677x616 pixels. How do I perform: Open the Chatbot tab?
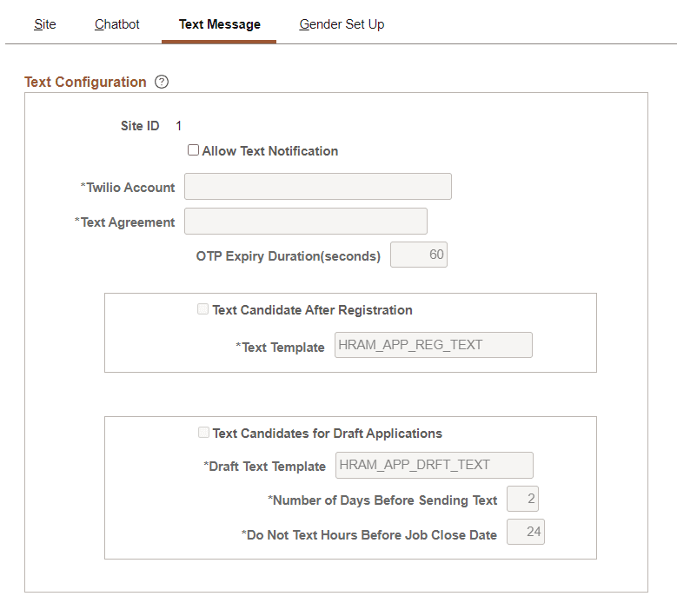pos(117,24)
